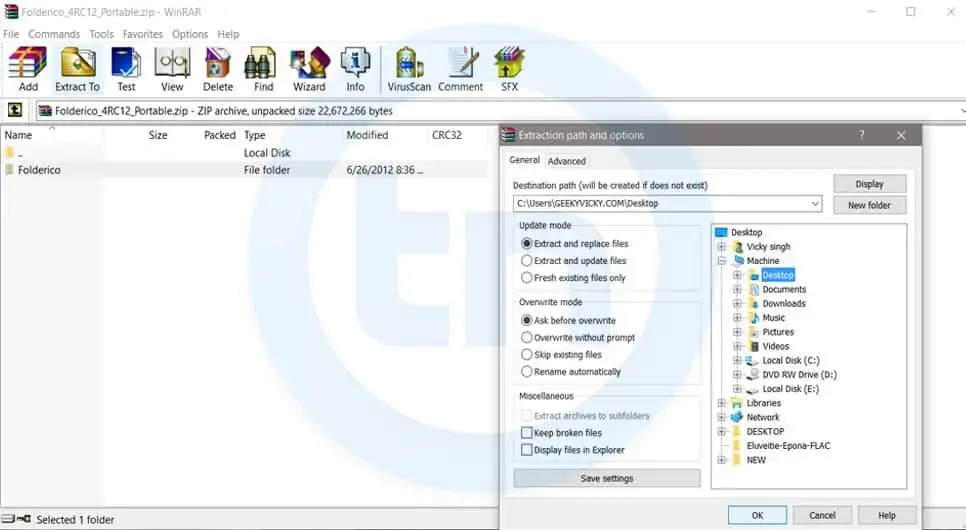Expand the Libraries tree node
Image resolution: width=966 pixels, height=530 pixels.
coord(721,403)
